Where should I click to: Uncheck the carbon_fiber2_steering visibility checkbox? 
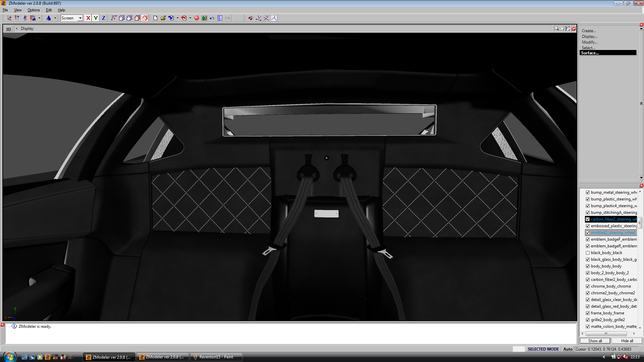[588, 219]
